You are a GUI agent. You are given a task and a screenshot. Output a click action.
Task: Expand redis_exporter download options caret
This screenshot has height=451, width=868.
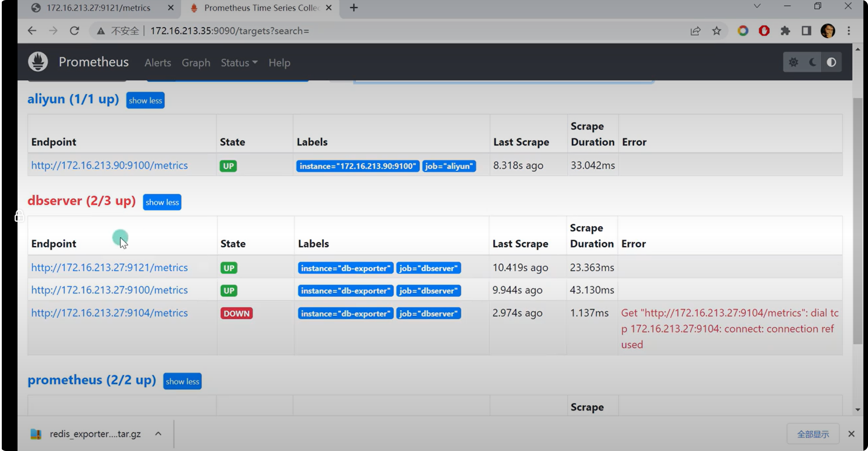(x=158, y=434)
